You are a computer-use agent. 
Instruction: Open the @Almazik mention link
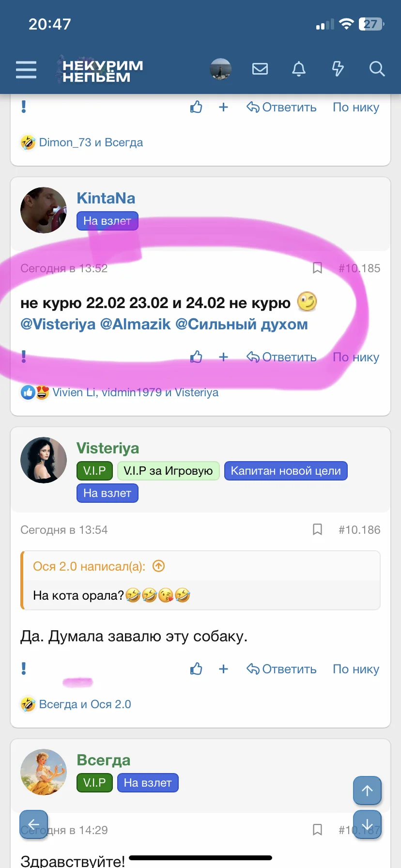tap(135, 324)
